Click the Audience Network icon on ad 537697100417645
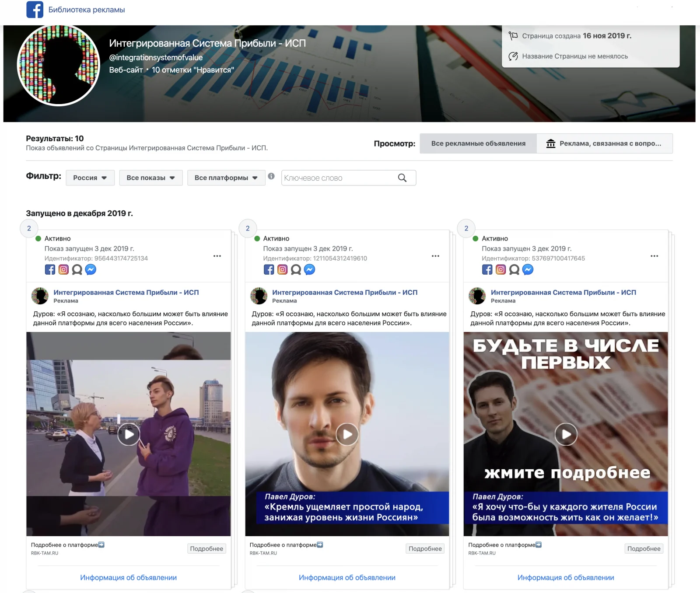700x593 pixels. click(x=514, y=270)
